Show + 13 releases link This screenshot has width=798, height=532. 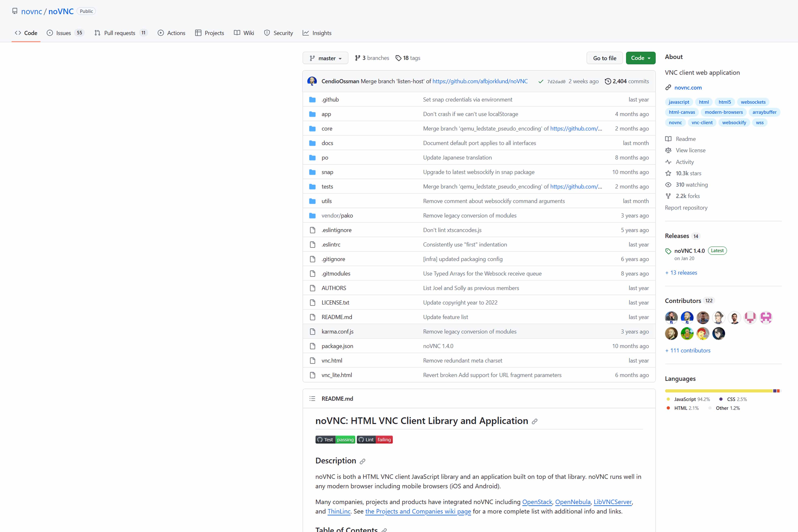point(681,272)
